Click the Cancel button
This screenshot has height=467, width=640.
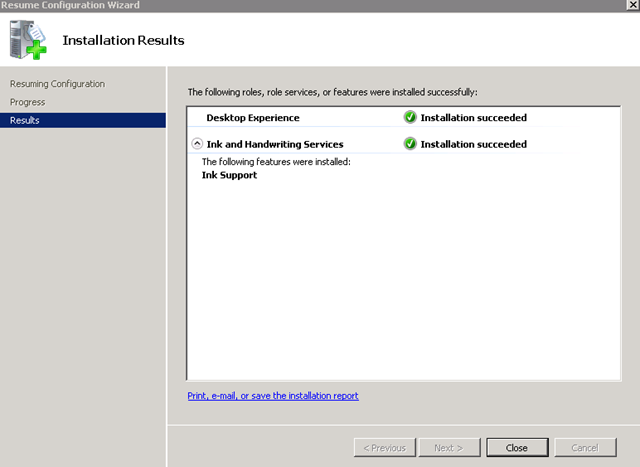coord(585,448)
